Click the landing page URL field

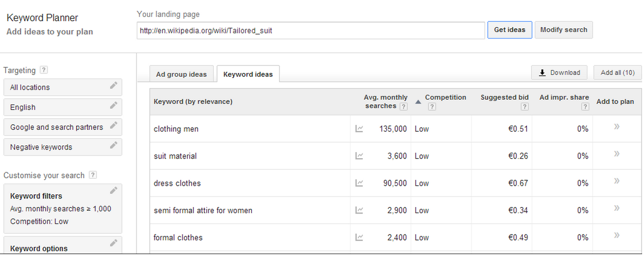click(311, 31)
